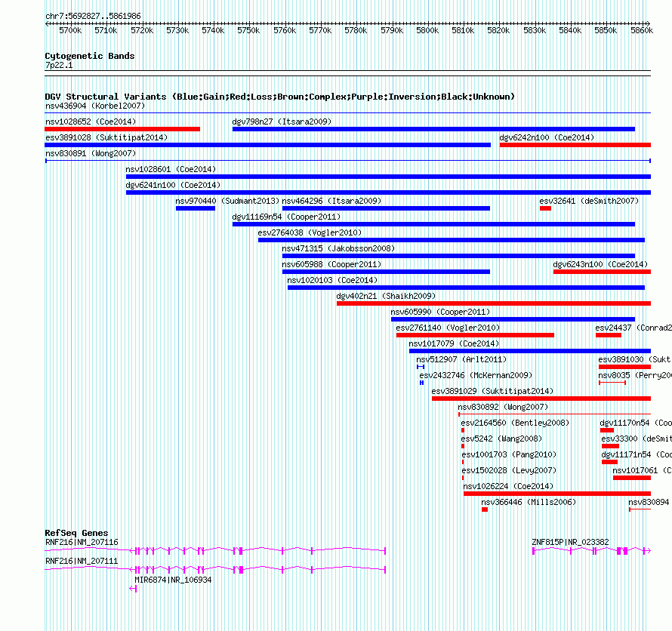Click esv1502028 (Levy2007) variant label

point(509,470)
